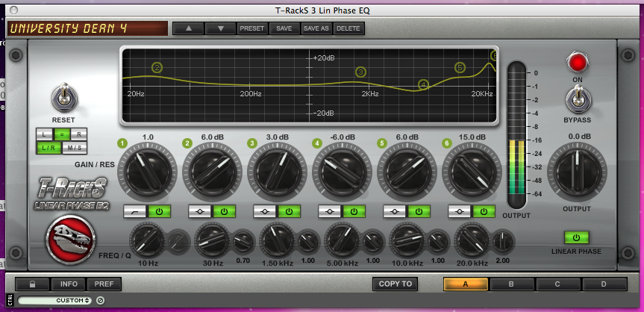The width and height of the screenshot is (644, 312).
Task: Select snapshot C
Action: pos(558,284)
